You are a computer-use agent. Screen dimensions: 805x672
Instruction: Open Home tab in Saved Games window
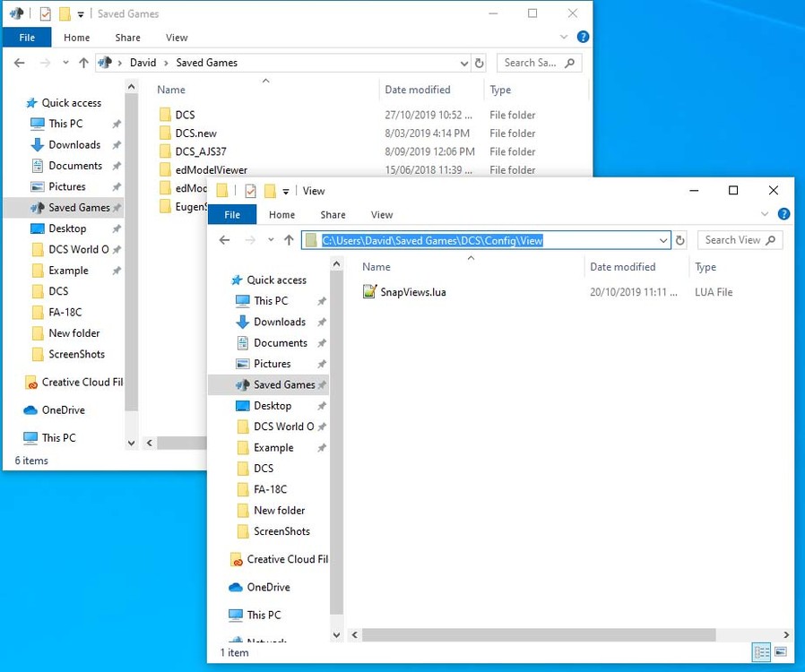76,38
